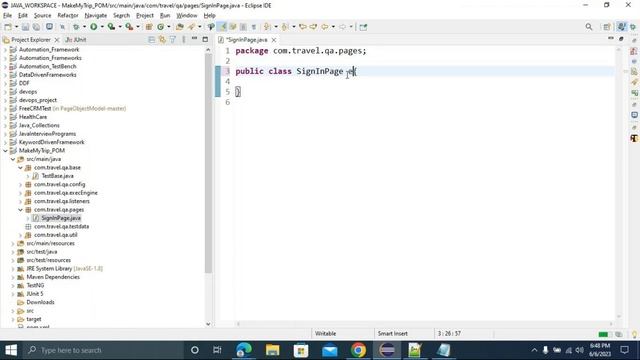Click the Windows Start button
Screen dimensions: 640x360
point(11,350)
